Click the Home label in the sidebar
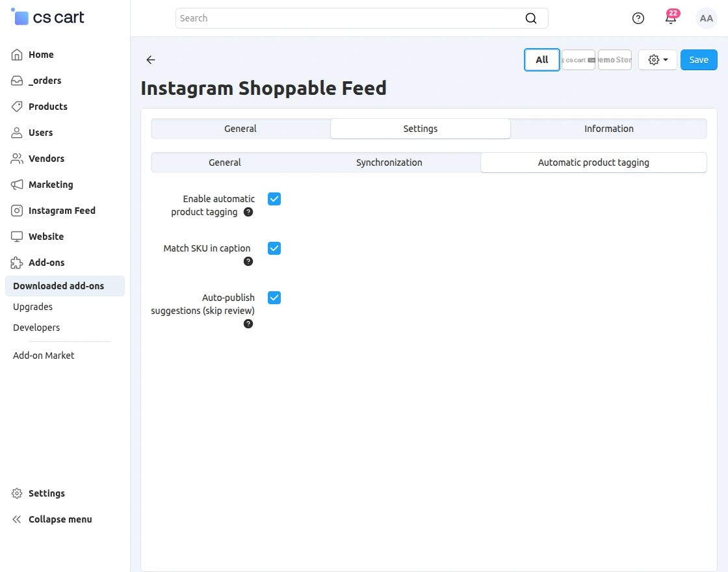This screenshot has height=572, width=728. (41, 55)
